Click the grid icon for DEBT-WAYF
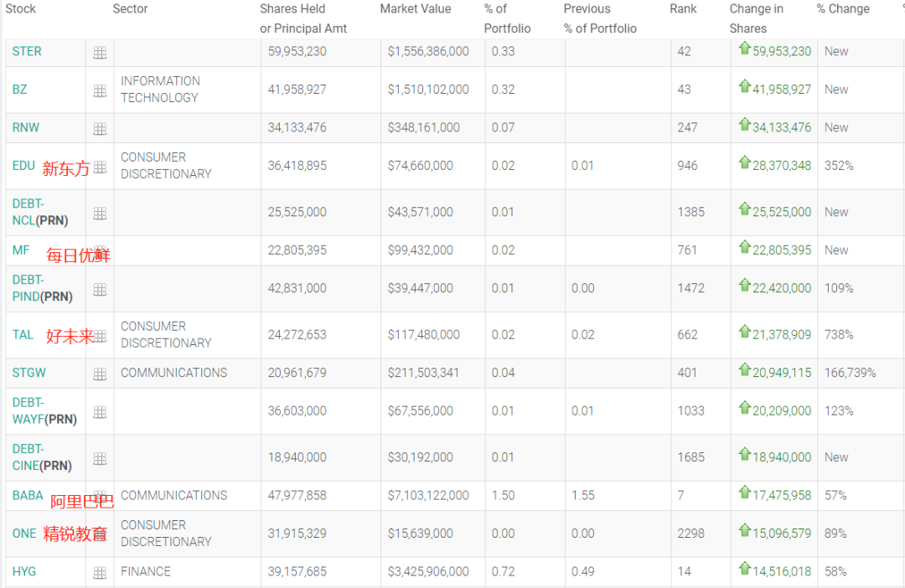 100,412
